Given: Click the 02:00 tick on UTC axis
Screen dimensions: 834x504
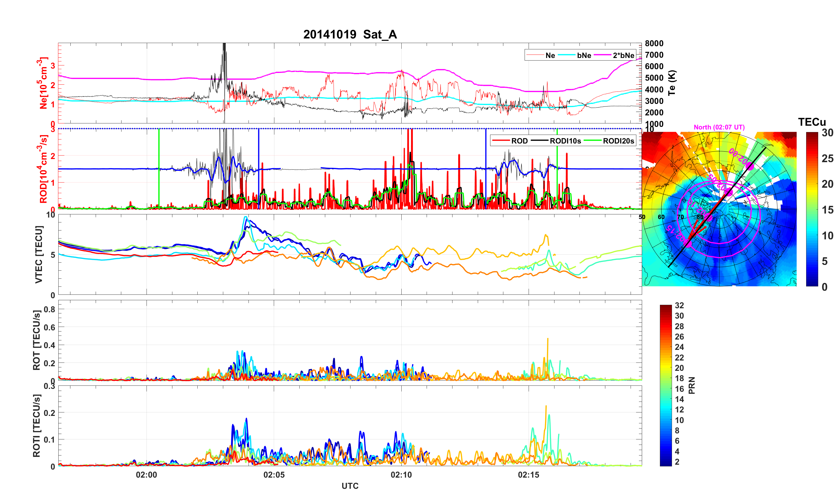Looking at the screenshot, I should [147, 475].
